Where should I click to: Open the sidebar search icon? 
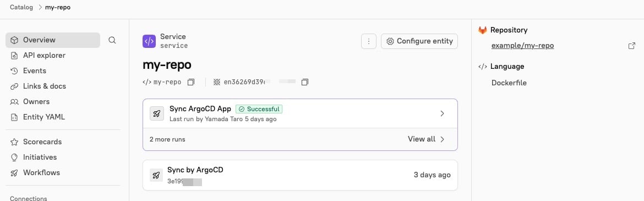tap(112, 40)
